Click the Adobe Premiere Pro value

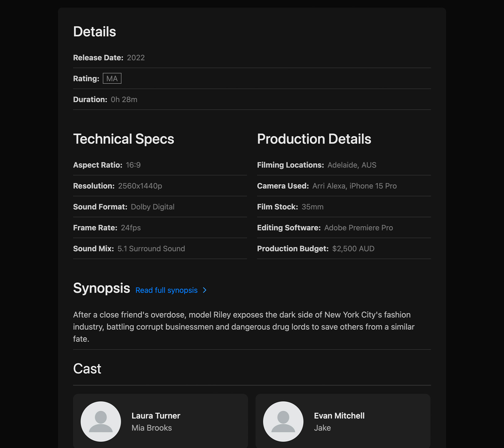(359, 228)
